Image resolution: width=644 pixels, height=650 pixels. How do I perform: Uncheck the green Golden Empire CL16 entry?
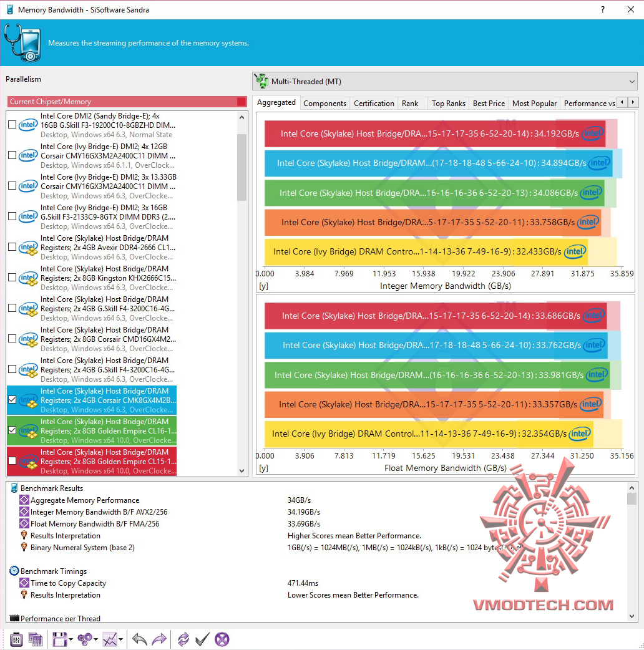point(12,430)
